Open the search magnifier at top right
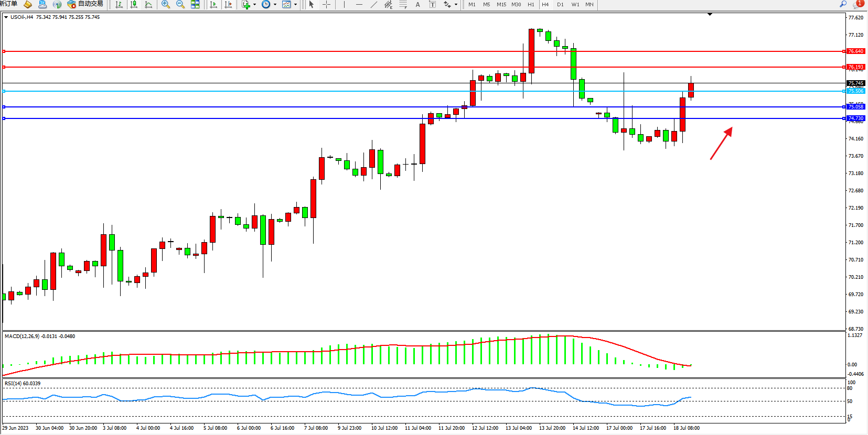The height and width of the screenshot is (435, 868). pyautogui.click(x=843, y=4)
